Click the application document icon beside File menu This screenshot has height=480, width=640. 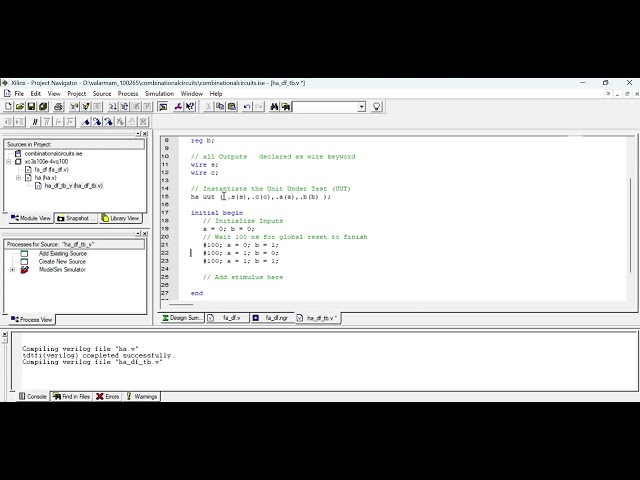(x=7, y=93)
